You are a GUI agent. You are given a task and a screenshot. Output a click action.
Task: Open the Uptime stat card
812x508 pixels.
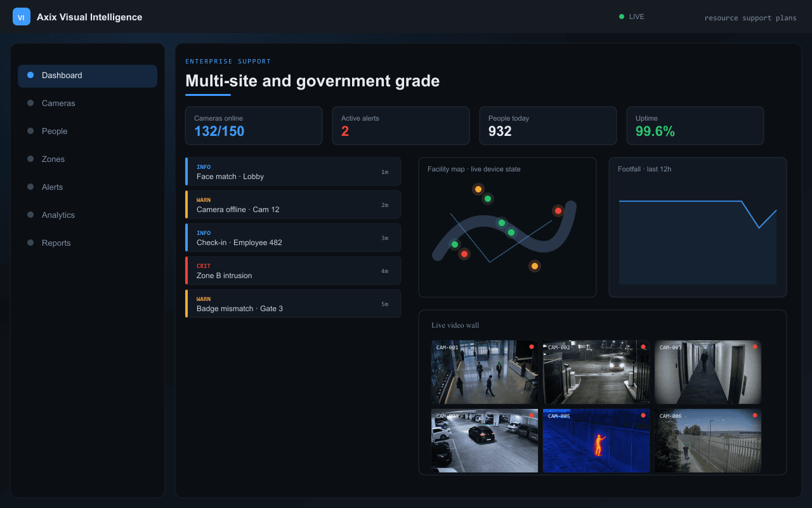point(695,126)
